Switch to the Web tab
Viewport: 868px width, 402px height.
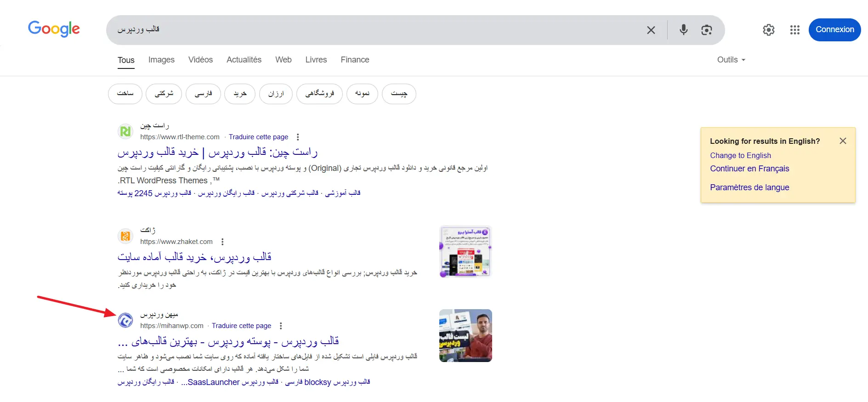(x=284, y=60)
